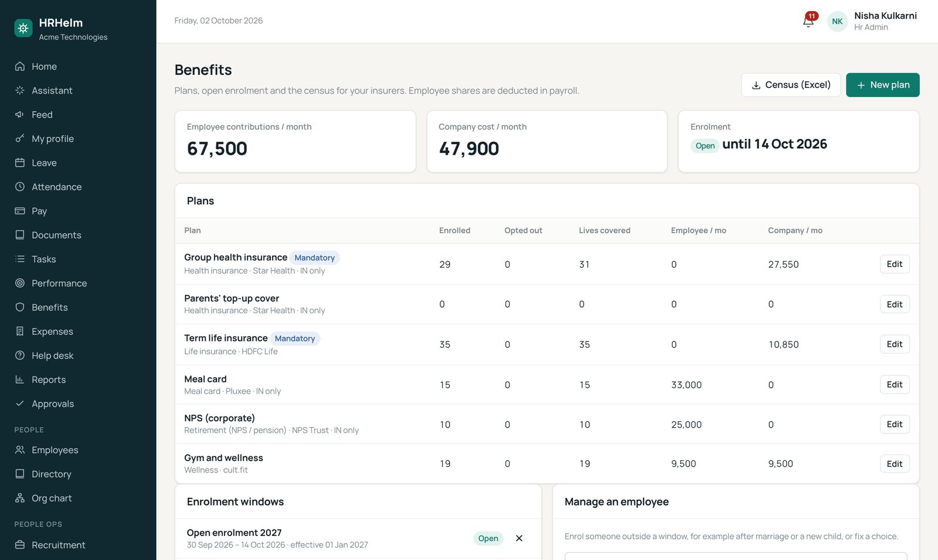
Task: Close Open enrolment 2027 window
Action: (519, 538)
